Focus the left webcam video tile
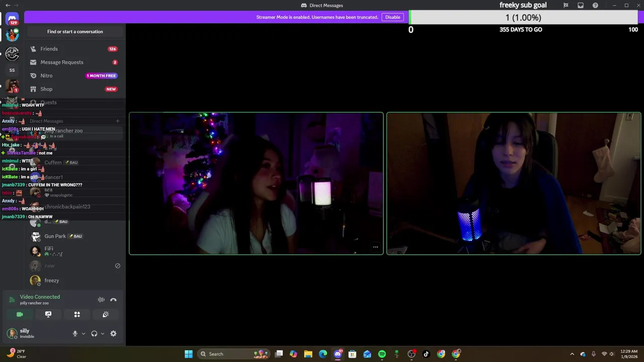This screenshot has height=362, width=644. pyautogui.click(x=256, y=184)
